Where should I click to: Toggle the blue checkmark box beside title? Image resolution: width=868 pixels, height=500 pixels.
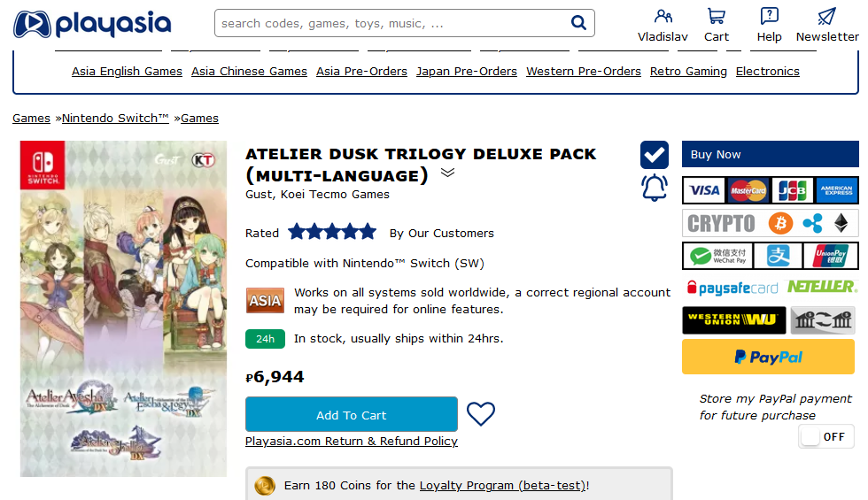(x=655, y=155)
